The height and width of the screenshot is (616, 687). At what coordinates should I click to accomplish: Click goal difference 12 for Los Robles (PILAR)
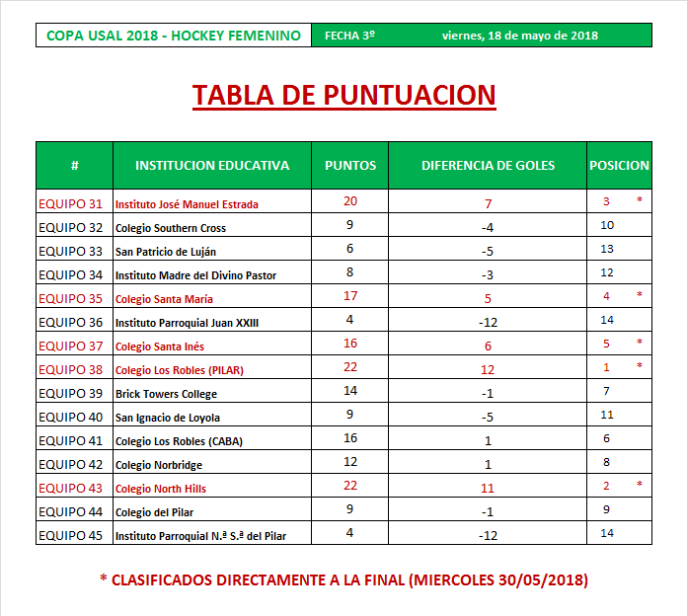[488, 369]
